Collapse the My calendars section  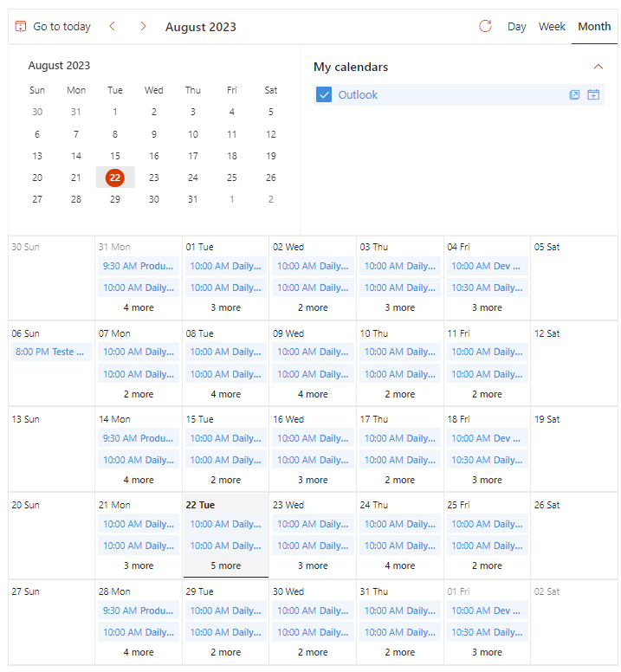tap(598, 67)
